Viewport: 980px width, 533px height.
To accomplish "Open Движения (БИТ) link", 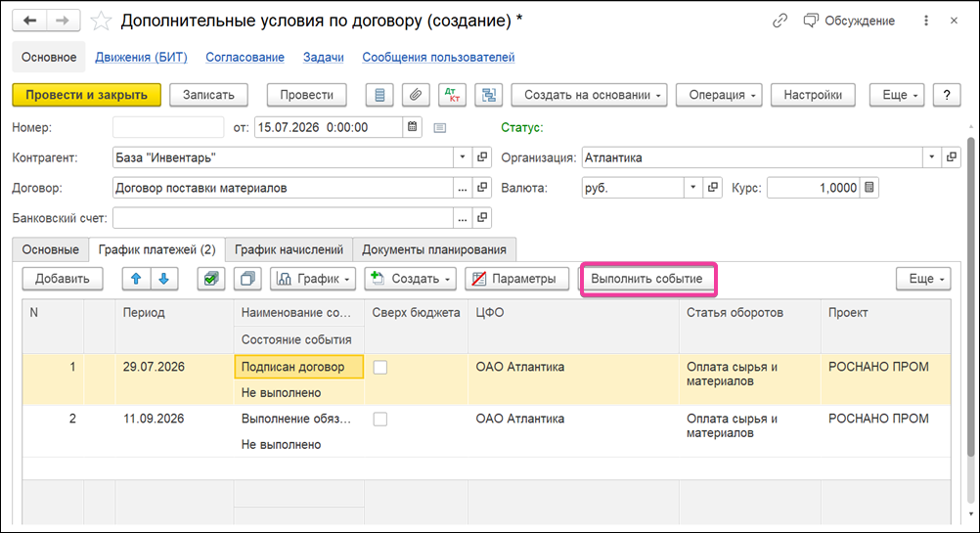I will click(x=141, y=58).
